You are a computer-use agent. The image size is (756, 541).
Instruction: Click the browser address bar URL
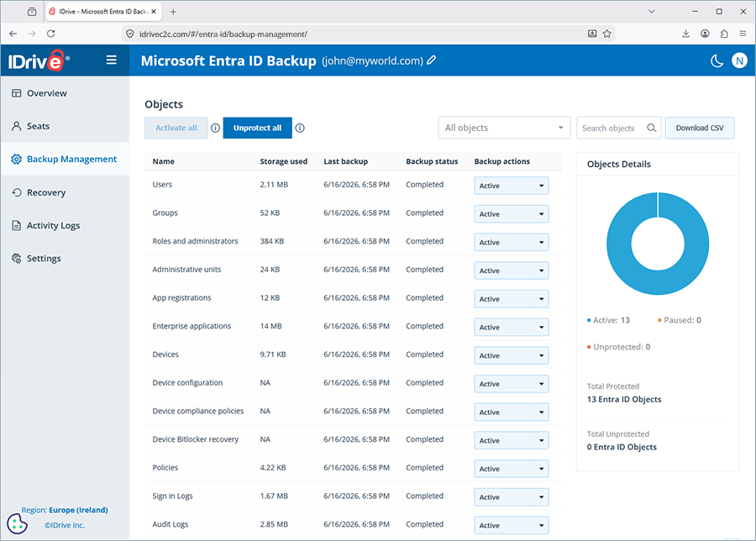223,34
